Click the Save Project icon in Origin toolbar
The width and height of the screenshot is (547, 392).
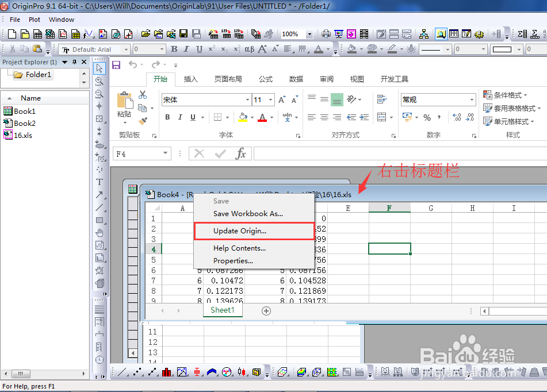pyautogui.click(x=183, y=34)
